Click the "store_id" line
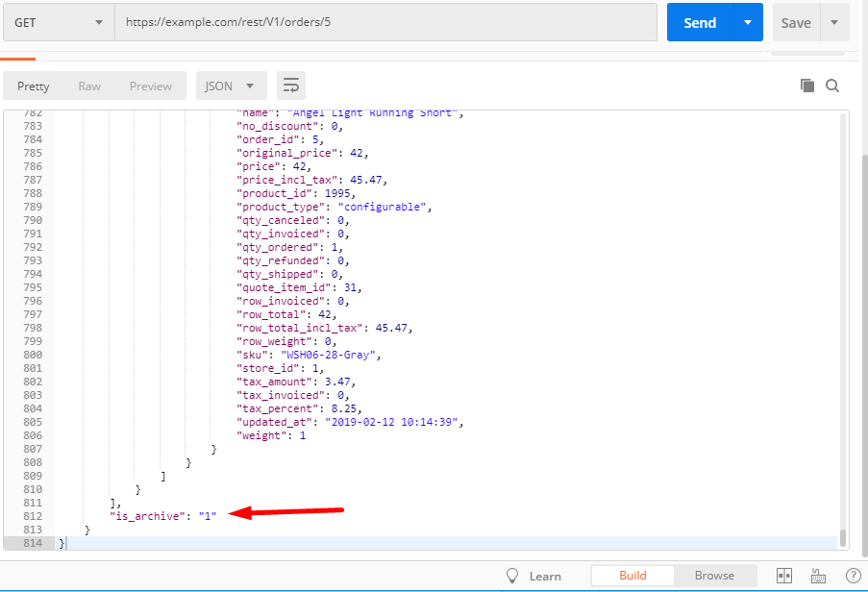The width and height of the screenshot is (868, 592). pyautogui.click(x=280, y=368)
